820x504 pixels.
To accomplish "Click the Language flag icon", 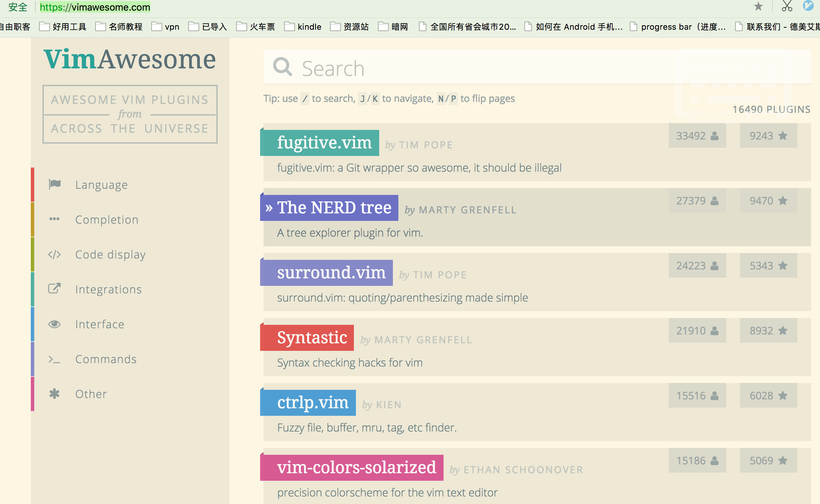I will click(54, 184).
